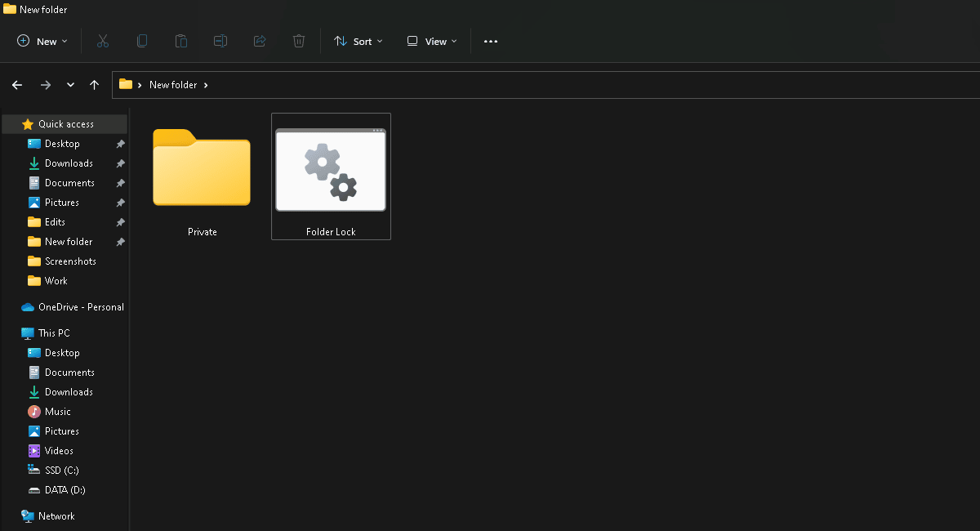Click the Cut scissors icon

click(x=103, y=41)
